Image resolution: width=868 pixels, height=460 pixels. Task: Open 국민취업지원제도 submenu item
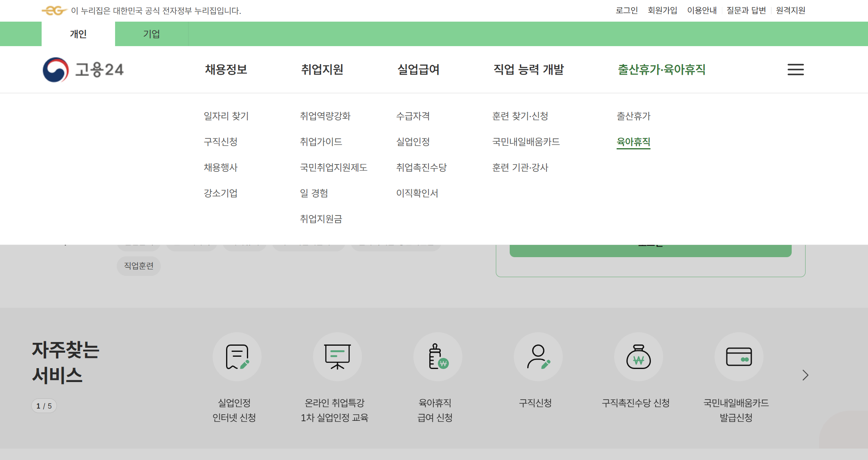click(333, 167)
